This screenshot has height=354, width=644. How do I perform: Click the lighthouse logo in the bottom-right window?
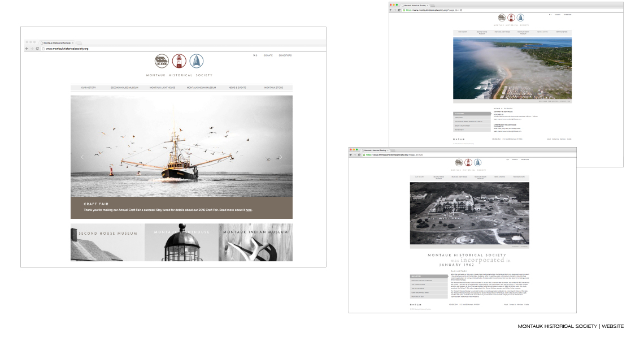[468, 162]
